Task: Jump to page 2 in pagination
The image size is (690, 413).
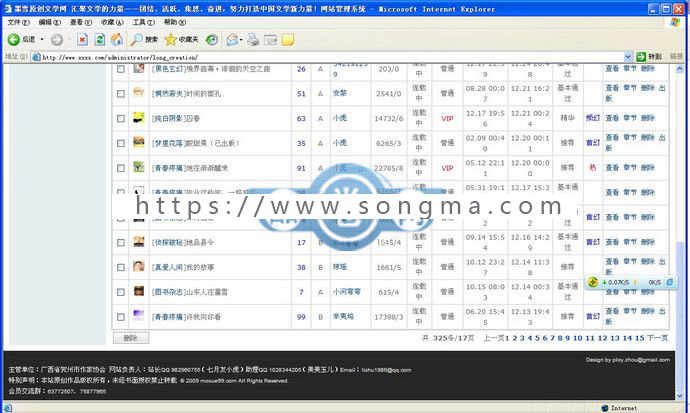Action: pyautogui.click(x=514, y=338)
